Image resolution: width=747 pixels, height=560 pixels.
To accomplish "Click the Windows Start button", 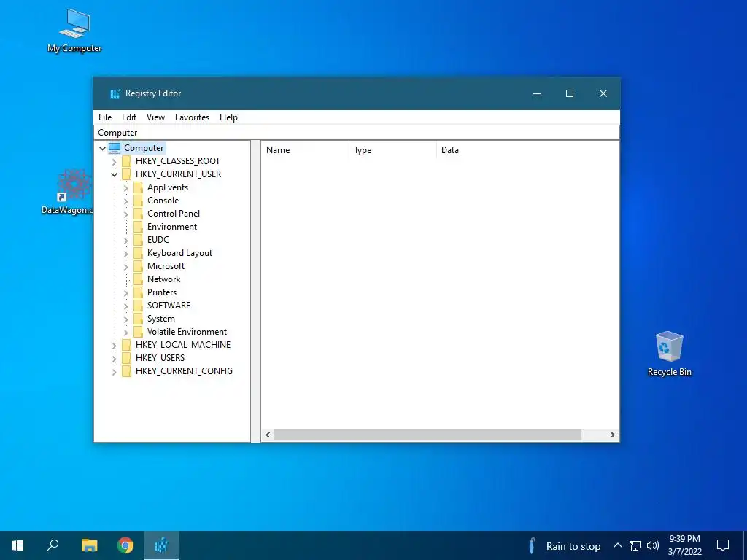I will click(18, 545).
